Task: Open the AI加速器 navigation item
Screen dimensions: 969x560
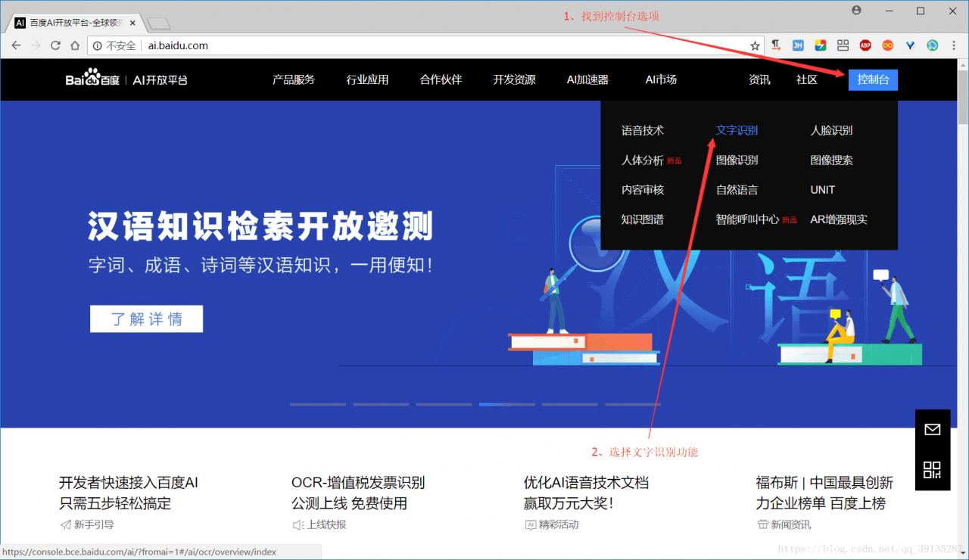Action: [x=587, y=79]
